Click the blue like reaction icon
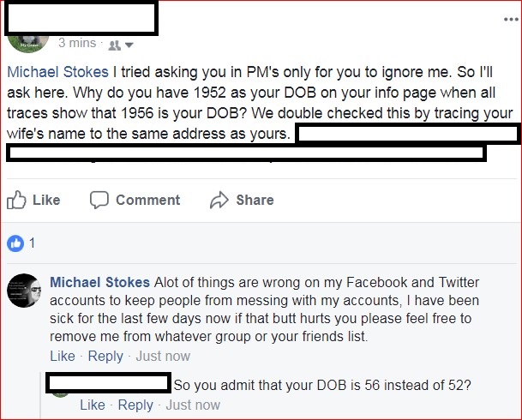The image size is (522, 420). [x=15, y=243]
